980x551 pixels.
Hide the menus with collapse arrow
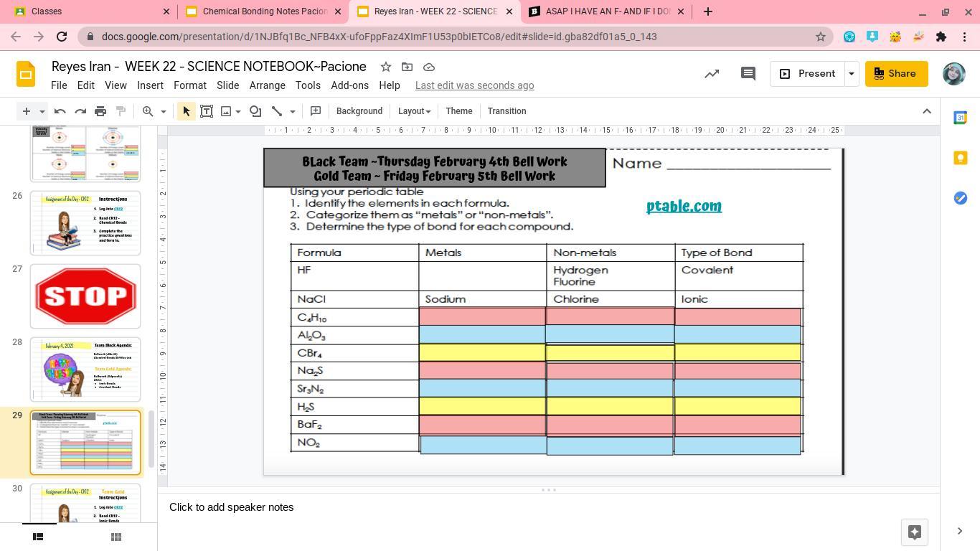(x=926, y=111)
